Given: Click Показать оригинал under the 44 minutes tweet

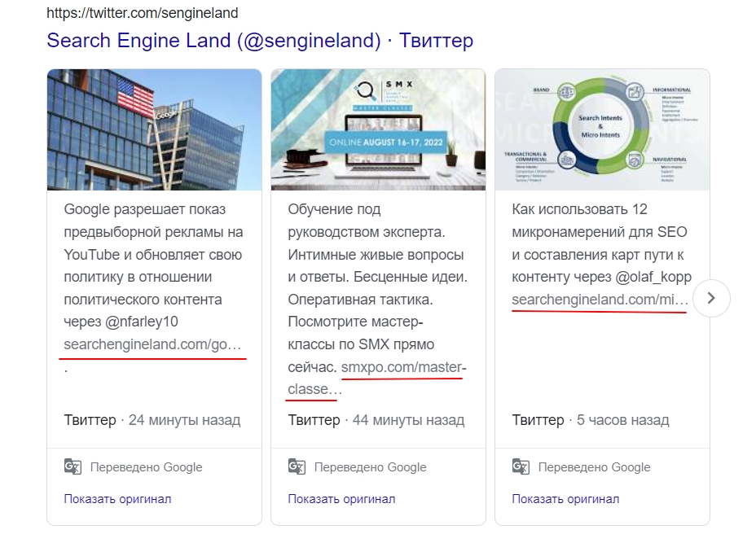Looking at the screenshot, I should (341, 499).
